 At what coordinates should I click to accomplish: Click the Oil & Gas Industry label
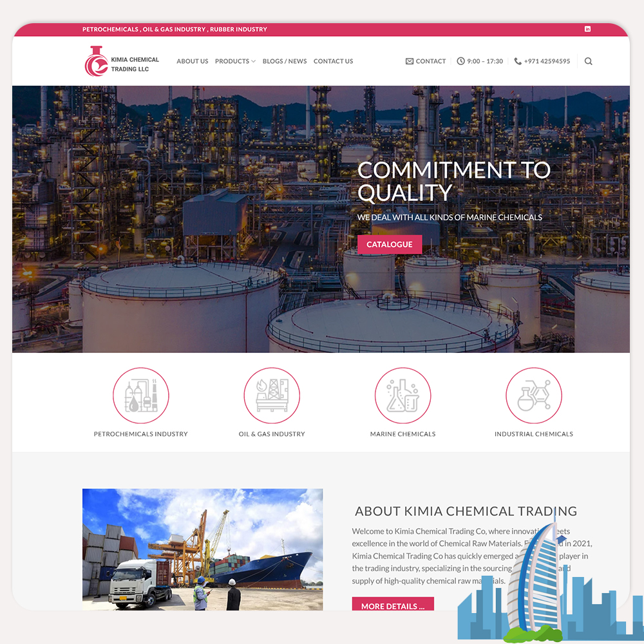pos(272,434)
